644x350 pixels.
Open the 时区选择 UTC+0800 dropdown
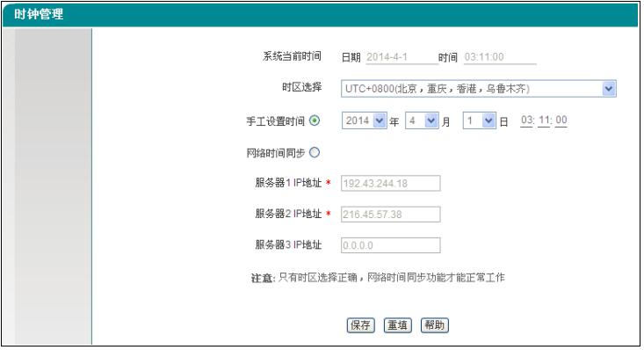click(479, 89)
